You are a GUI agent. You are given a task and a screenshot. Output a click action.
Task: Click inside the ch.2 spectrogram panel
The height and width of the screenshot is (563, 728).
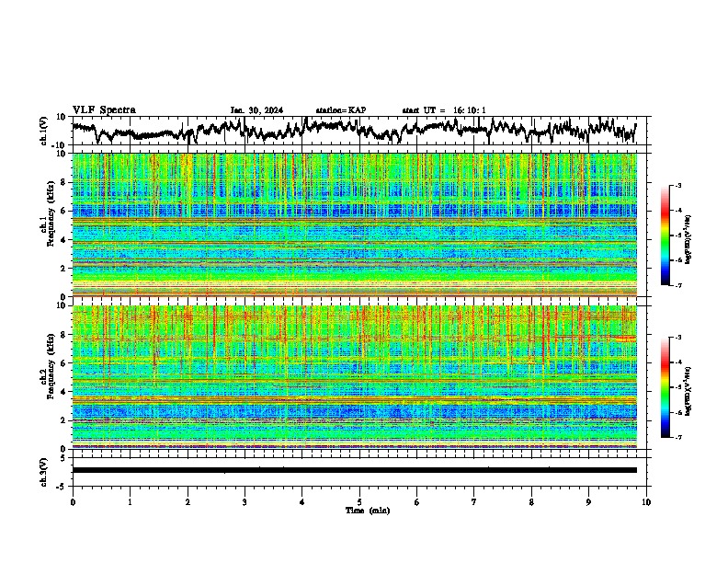[x=355, y=377]
